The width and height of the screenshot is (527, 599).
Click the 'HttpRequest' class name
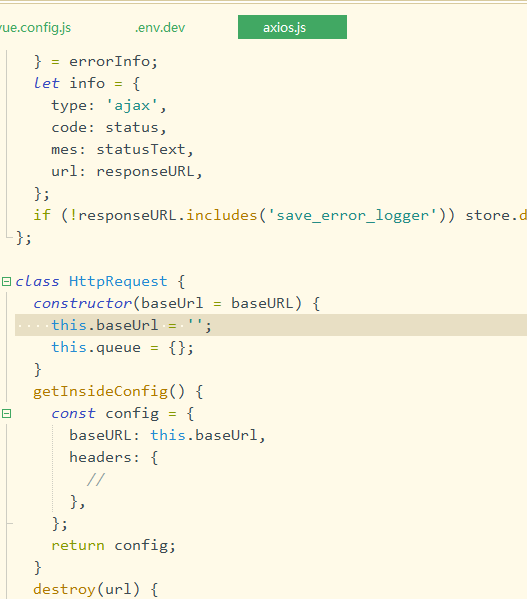[x=118, y=282]
